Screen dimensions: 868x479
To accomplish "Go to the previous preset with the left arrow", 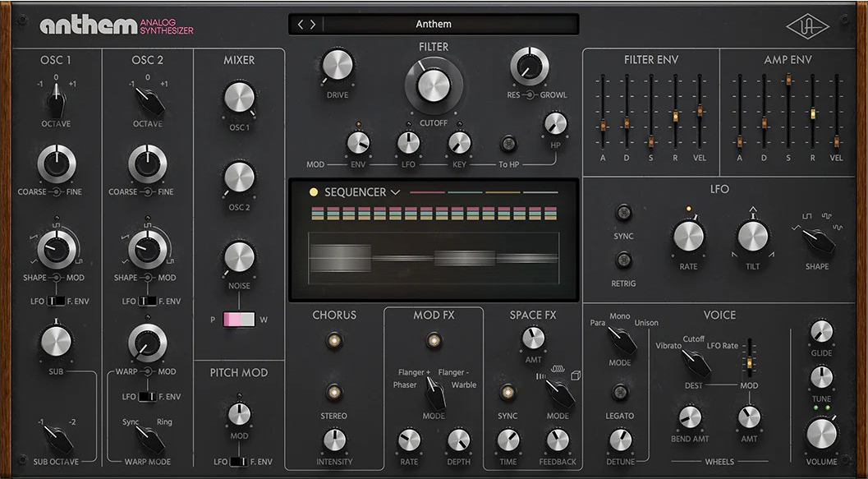I will click(x=301, y=25).
